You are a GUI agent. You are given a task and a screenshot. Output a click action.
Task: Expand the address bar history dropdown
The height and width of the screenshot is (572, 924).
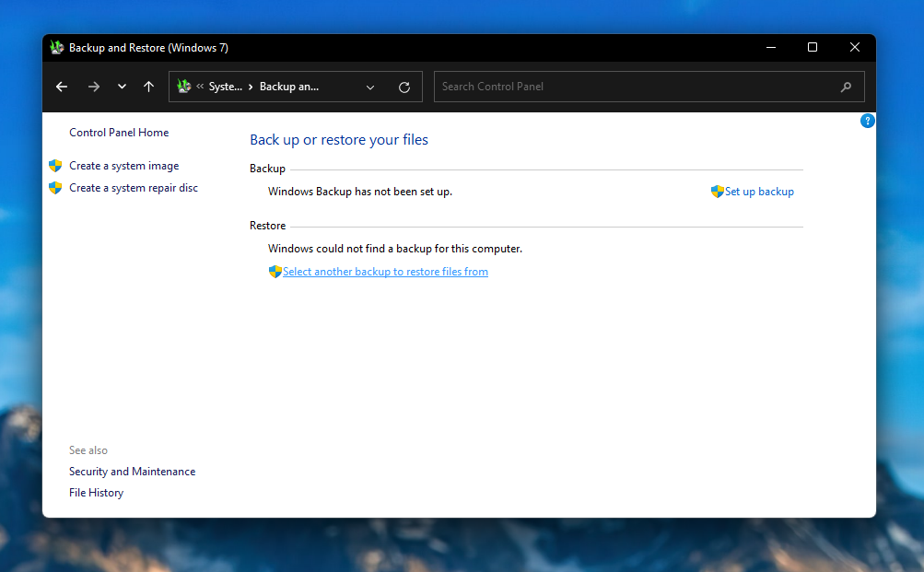(370, 88)
